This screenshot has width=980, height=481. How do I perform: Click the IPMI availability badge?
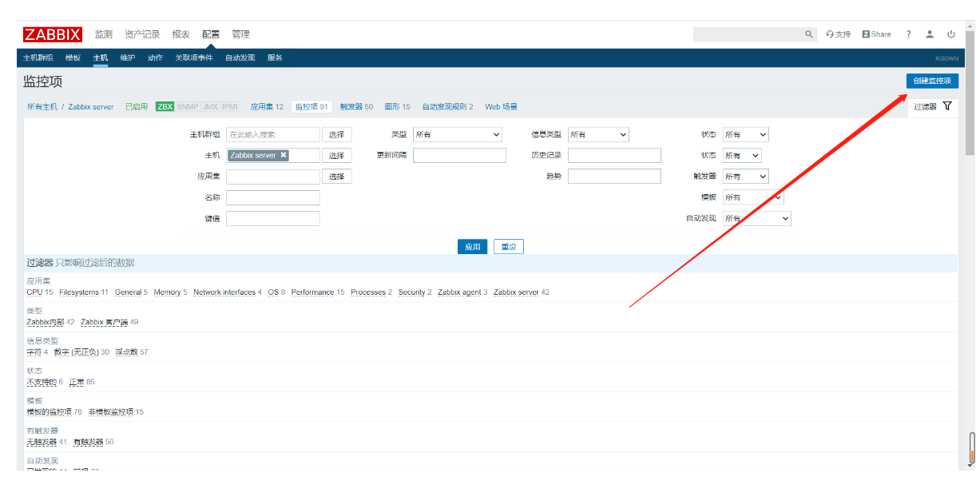click(x=230, y=106)
